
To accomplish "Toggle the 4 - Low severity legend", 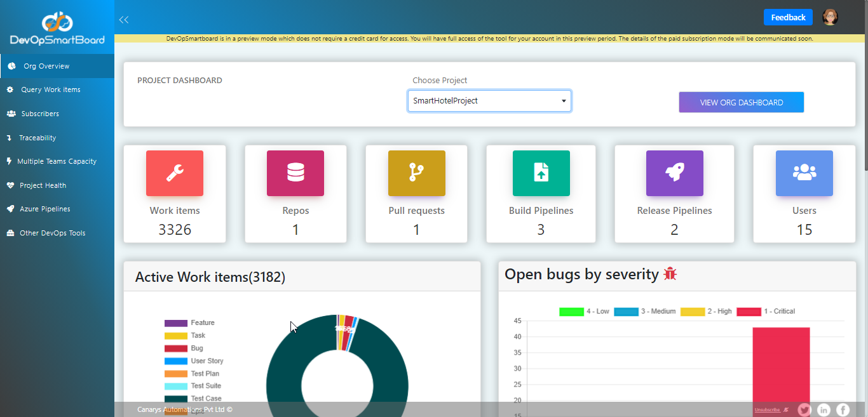I will (584, 312).
